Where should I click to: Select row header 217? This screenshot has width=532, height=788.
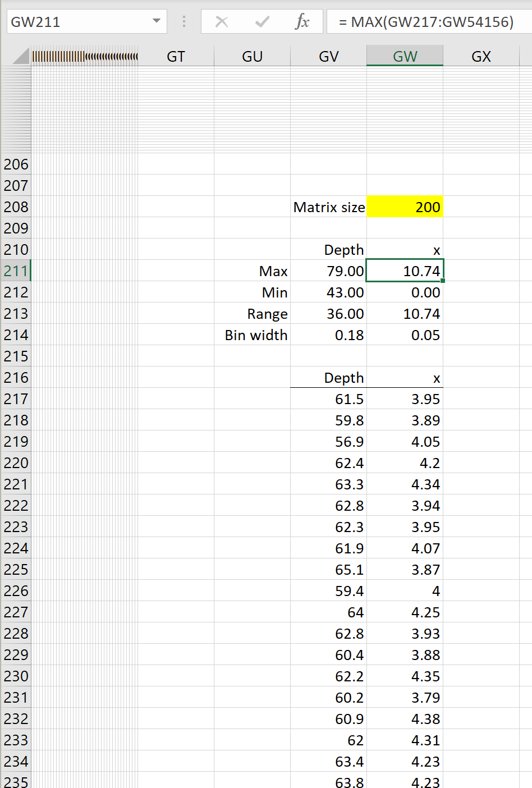(16, 398)
